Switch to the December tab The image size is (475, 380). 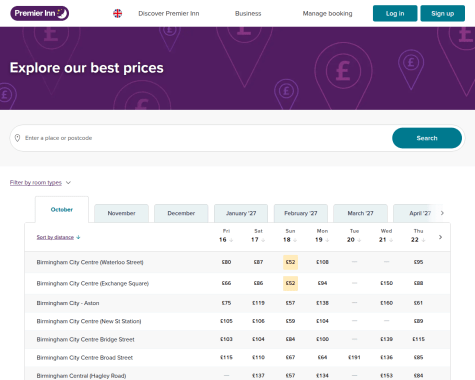(181, 213)
